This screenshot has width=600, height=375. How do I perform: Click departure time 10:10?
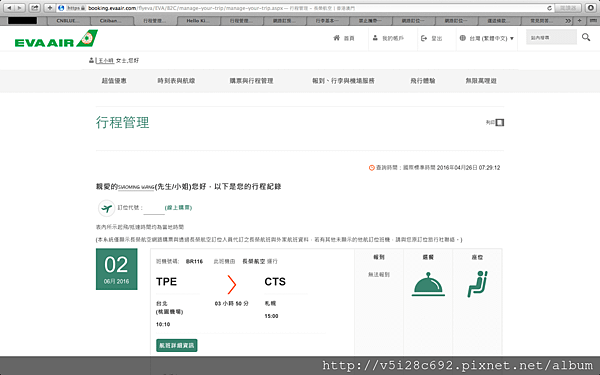click(x=163, y=324)
